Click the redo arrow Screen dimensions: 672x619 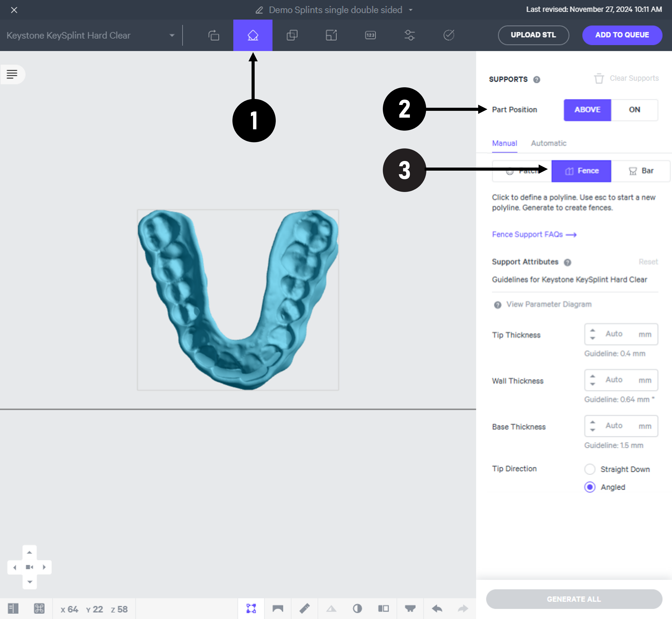coord(463,609)
